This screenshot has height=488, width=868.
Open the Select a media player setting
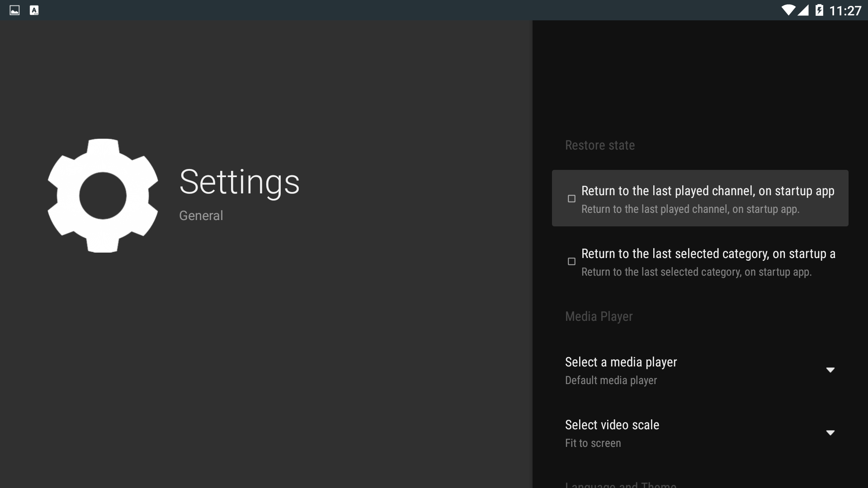point(621,362)
